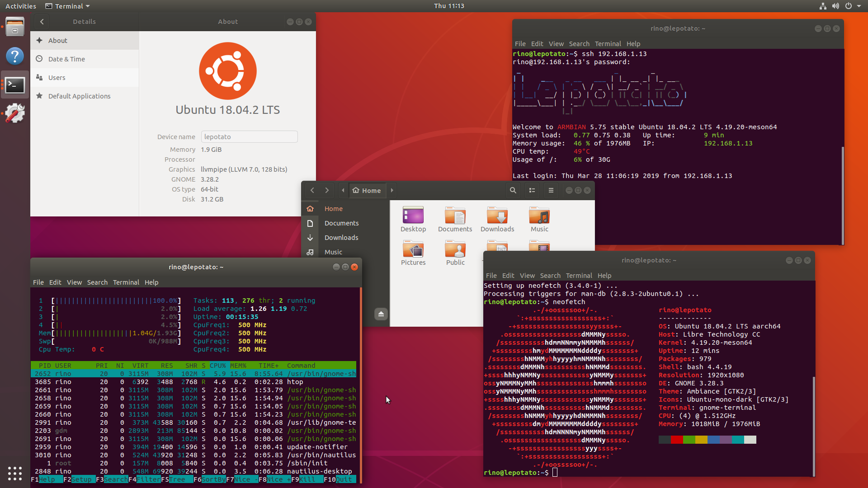The width and height of the screenshot is (868, 488).
Task: Click eject button in Files sidebar
Action: pos(381,314)
